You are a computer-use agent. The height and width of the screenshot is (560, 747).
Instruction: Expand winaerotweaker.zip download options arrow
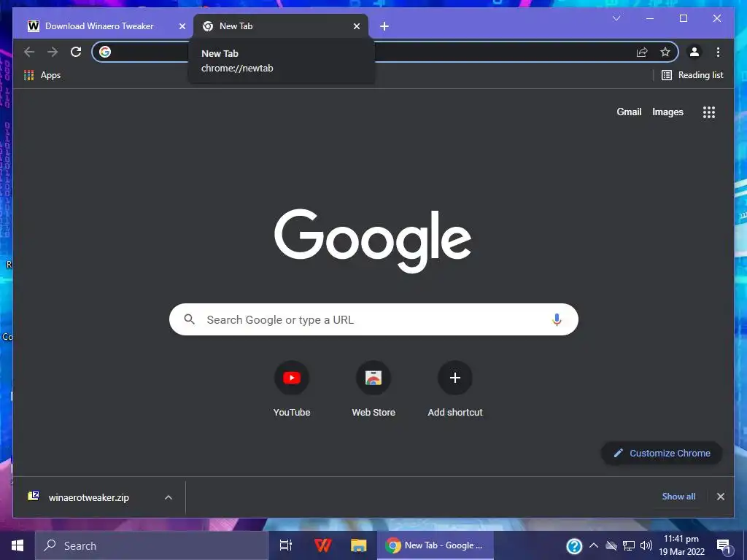(169, 497)
